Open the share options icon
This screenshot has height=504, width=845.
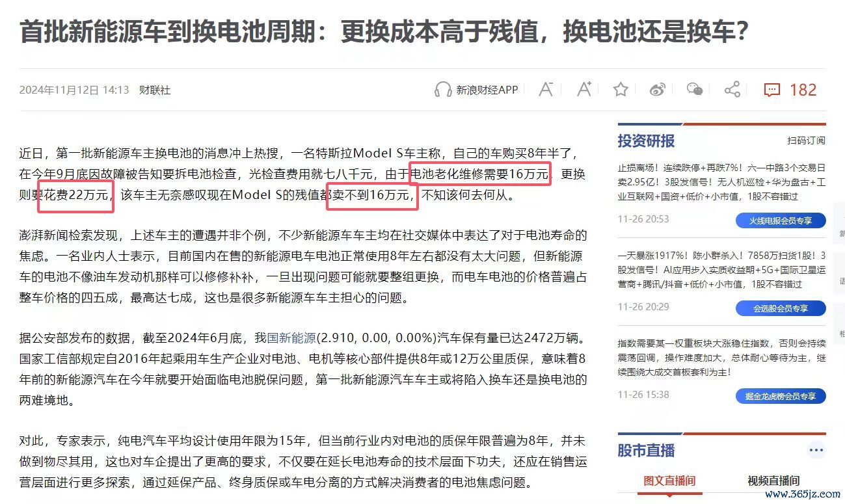click(732, 89)
